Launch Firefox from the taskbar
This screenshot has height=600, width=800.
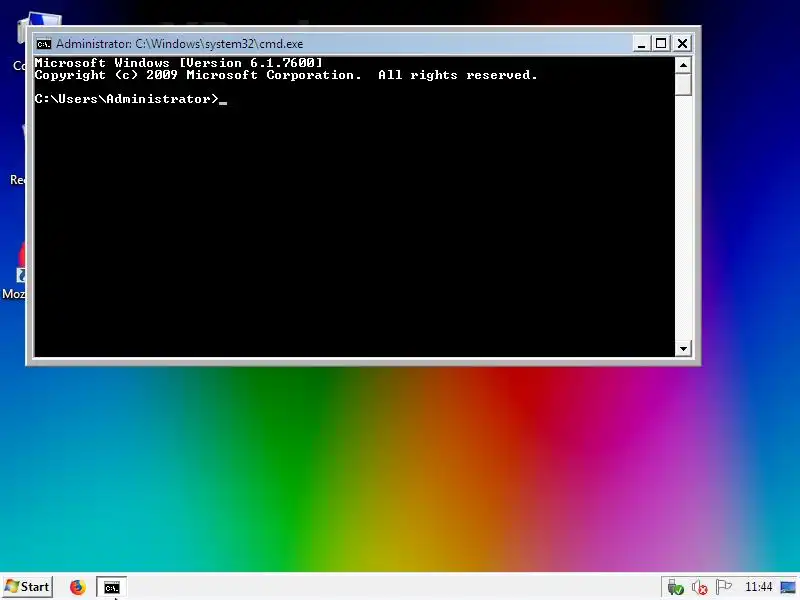pos(78,587)
